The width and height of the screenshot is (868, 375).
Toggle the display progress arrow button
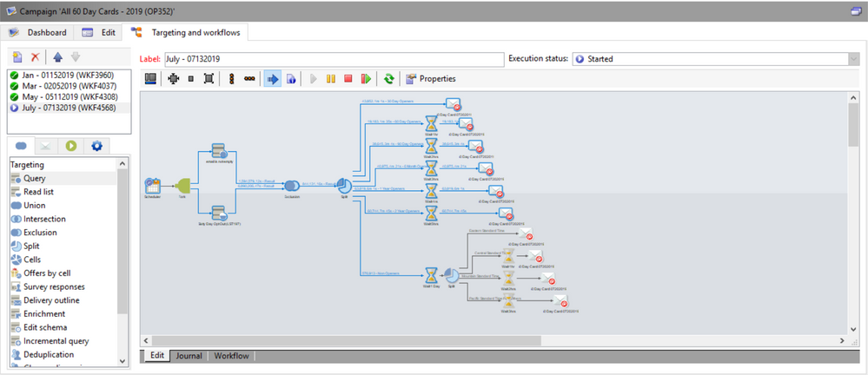click(272, 79)
